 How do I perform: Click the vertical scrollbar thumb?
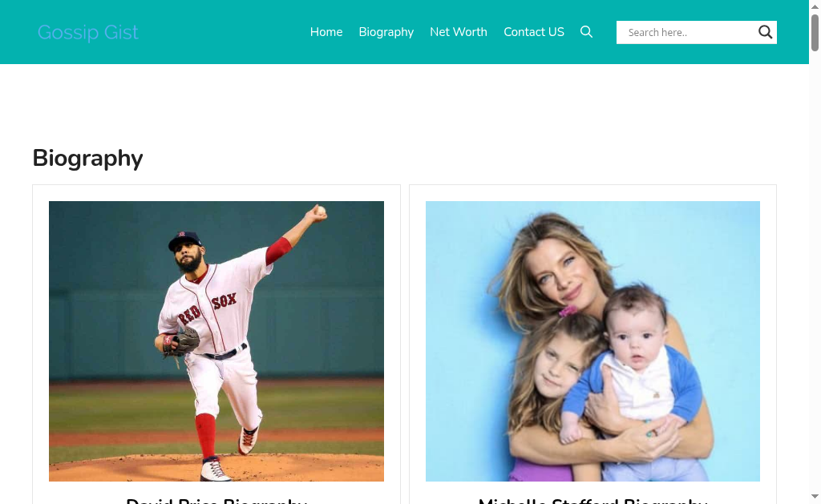[x=815, y=32]
